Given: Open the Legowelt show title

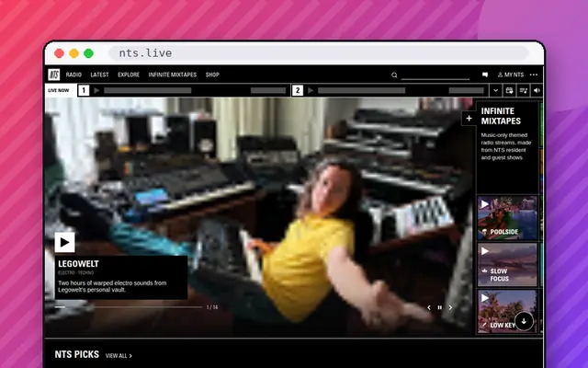Looking at the screenshot, I should click(78, 264).
